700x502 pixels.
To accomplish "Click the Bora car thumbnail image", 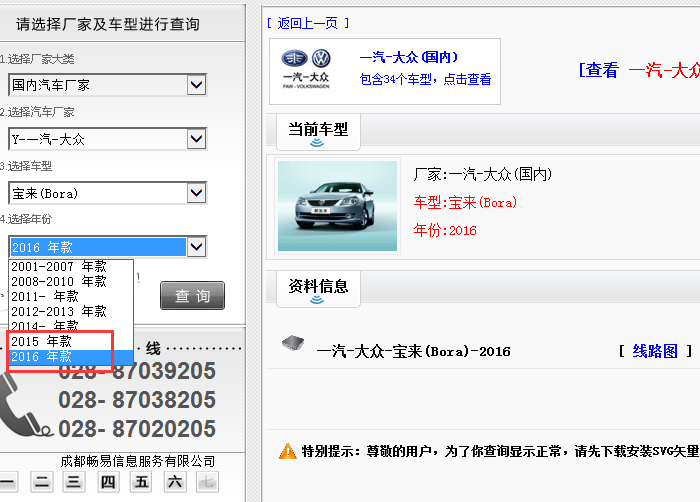I will (x=337, y=206).
